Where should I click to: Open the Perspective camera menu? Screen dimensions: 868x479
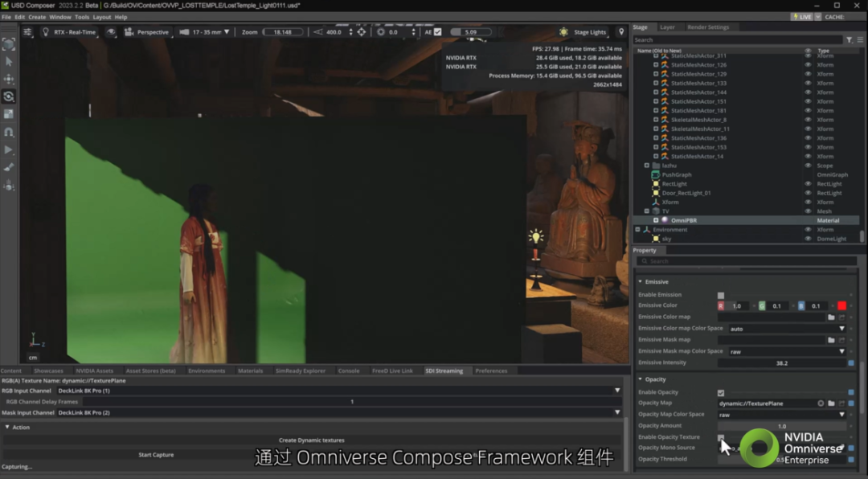(x=147, y=32)
